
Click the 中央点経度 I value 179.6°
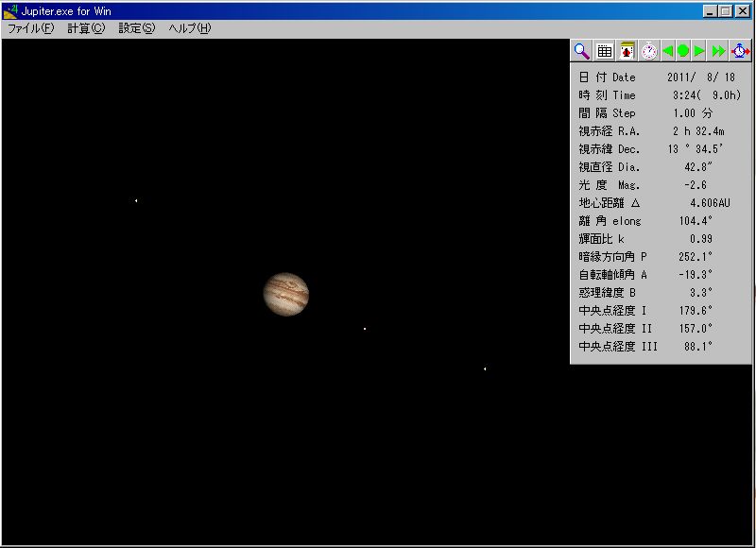(696, 311)
